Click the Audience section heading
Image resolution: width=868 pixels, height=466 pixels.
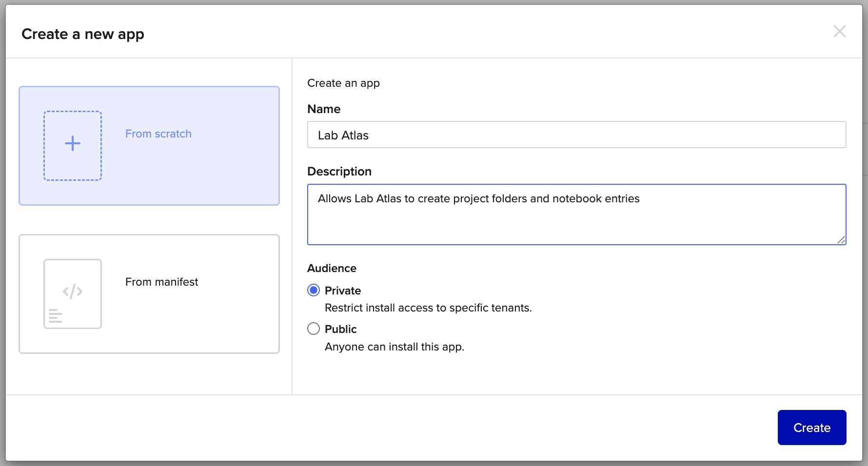tap(332, 268)
